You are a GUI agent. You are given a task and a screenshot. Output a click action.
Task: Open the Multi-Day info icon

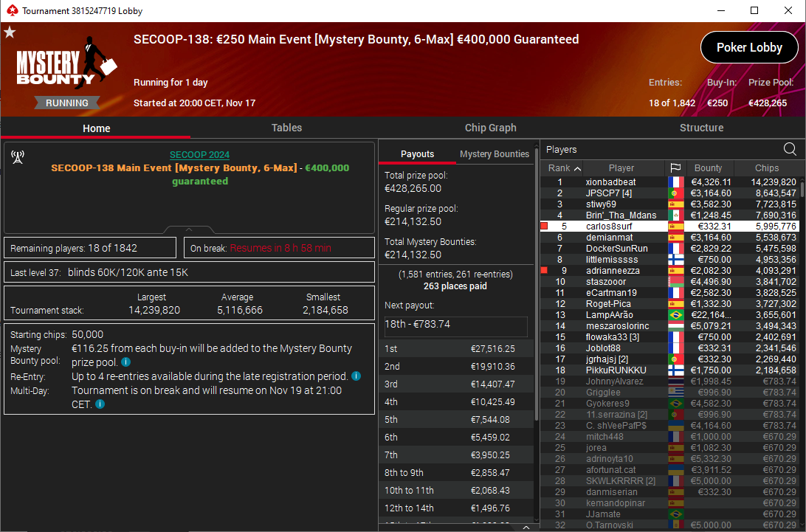(x=100, y=404)
